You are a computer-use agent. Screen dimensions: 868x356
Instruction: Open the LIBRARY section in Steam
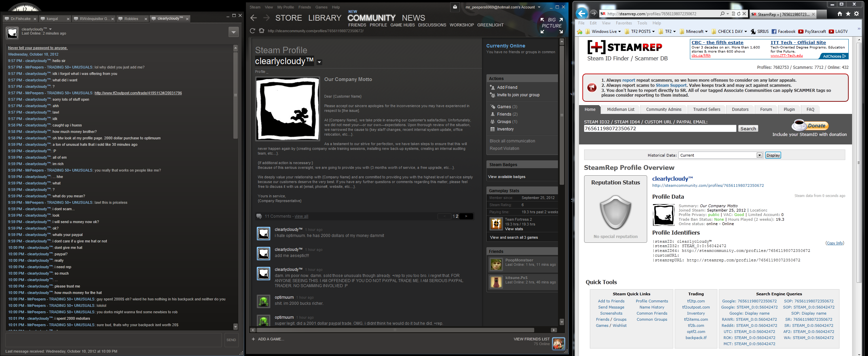[325, 18]
